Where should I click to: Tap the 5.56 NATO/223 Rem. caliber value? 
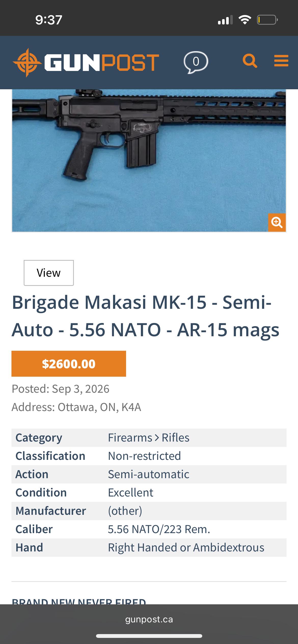[159, 529]
